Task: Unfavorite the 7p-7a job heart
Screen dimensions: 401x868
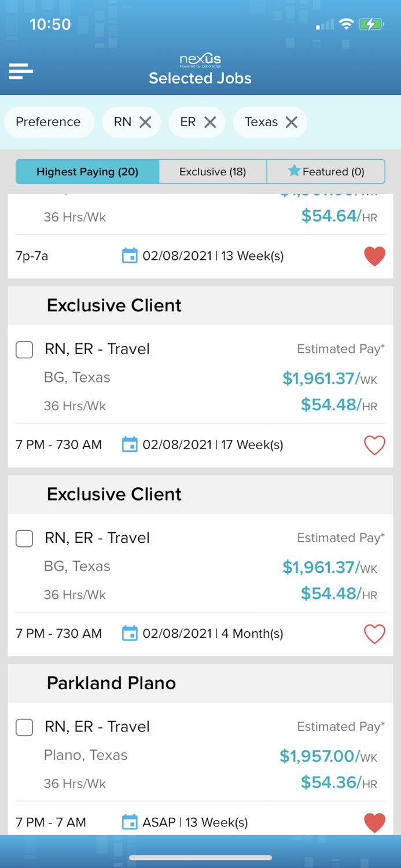Action: click(374, 256)
